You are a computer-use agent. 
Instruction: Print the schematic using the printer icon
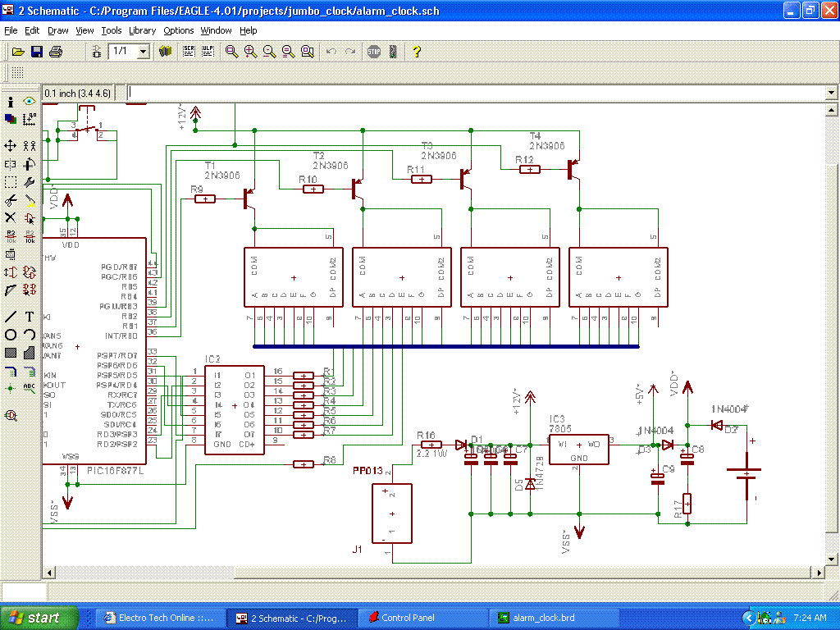[x=56, y=52]
